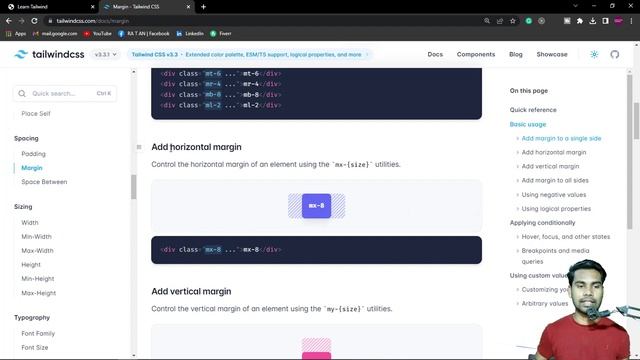Open Min-Height in the sidebar
The width and height of the screenshot is (640, 360).
point(38,279)
